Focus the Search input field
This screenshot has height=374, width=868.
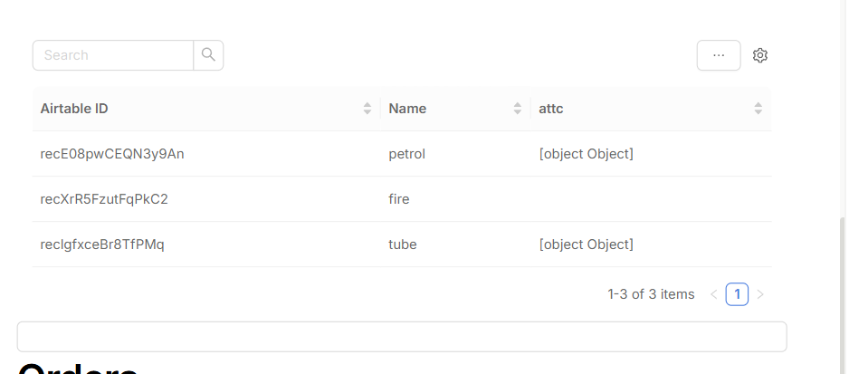[113, 55]
